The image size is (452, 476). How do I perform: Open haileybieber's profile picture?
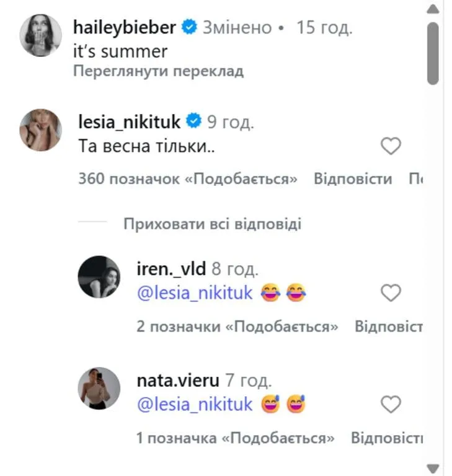(x=42, y=35)
